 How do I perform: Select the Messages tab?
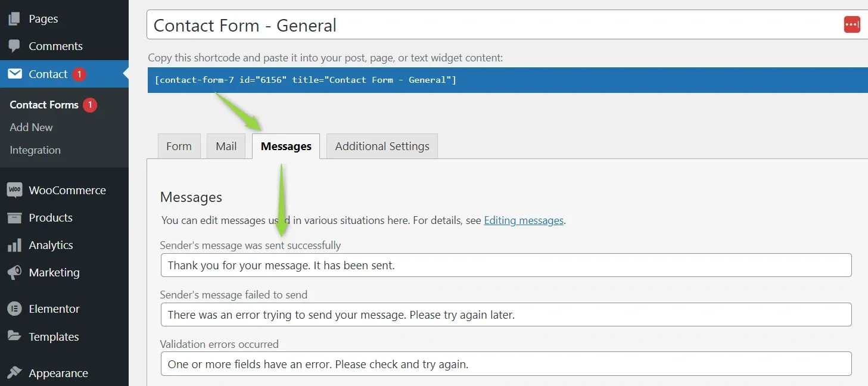(286, 146)
